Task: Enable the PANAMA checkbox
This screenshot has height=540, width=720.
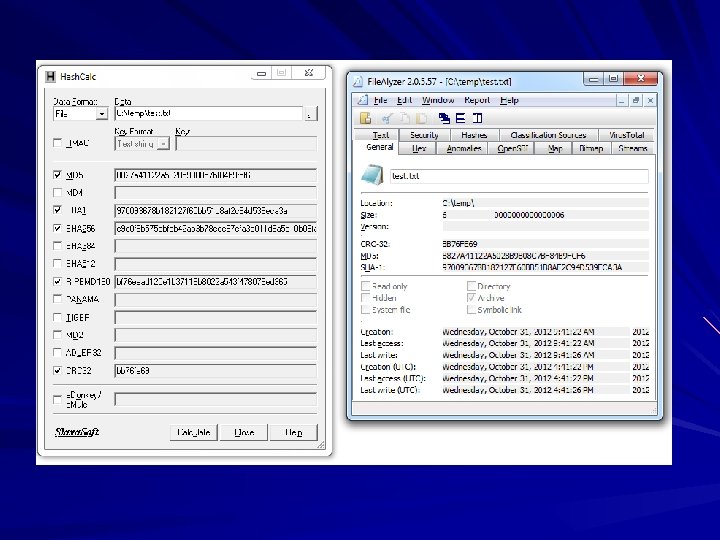Action: [x=57, y=299]
